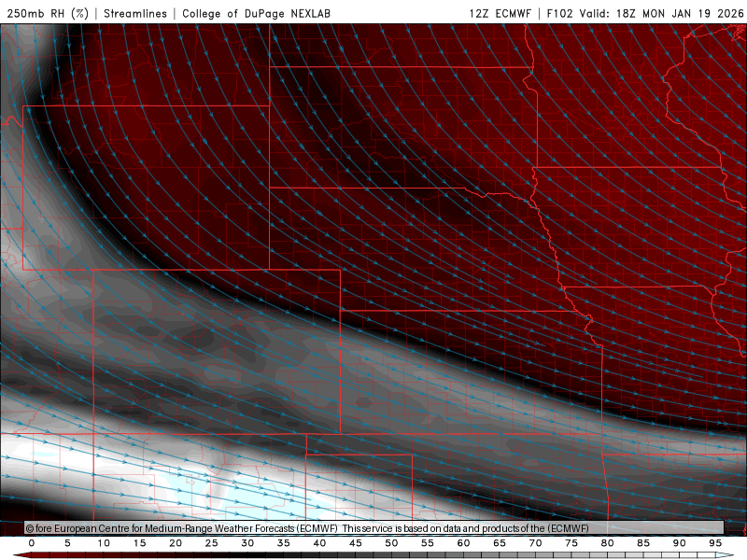Click the "55" value on the color scale

tap(428, 543)
